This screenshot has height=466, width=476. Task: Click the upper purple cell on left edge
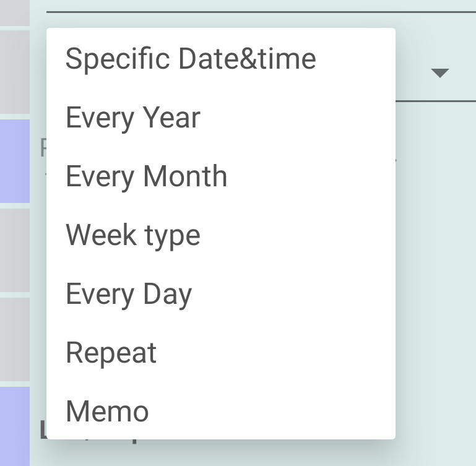pos(15,161)
